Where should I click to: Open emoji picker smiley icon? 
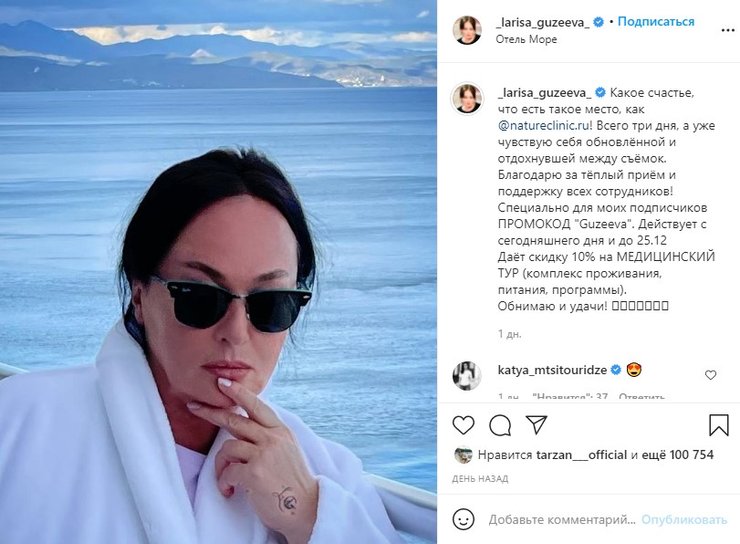463,519
